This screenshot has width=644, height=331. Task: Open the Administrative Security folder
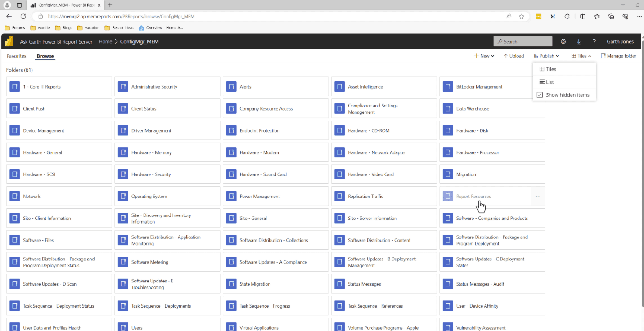[x=167, y=87]
